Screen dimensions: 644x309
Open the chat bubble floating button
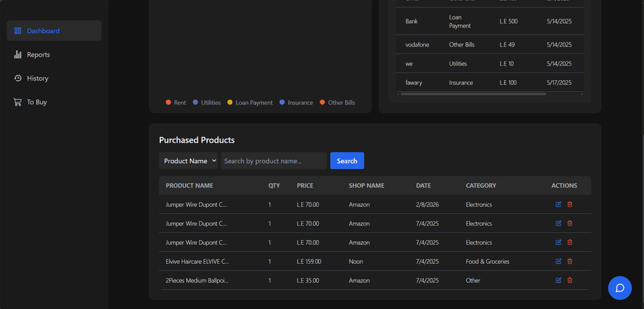tap(619, 288)
